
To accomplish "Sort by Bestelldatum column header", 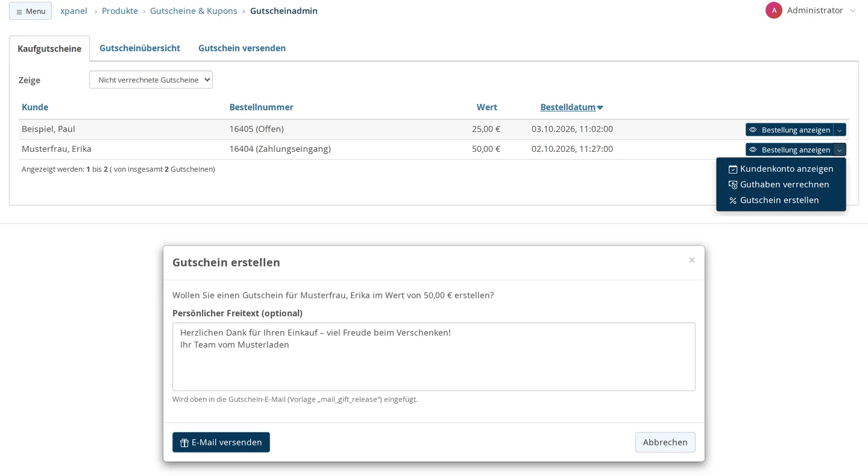I will point(568,107).
